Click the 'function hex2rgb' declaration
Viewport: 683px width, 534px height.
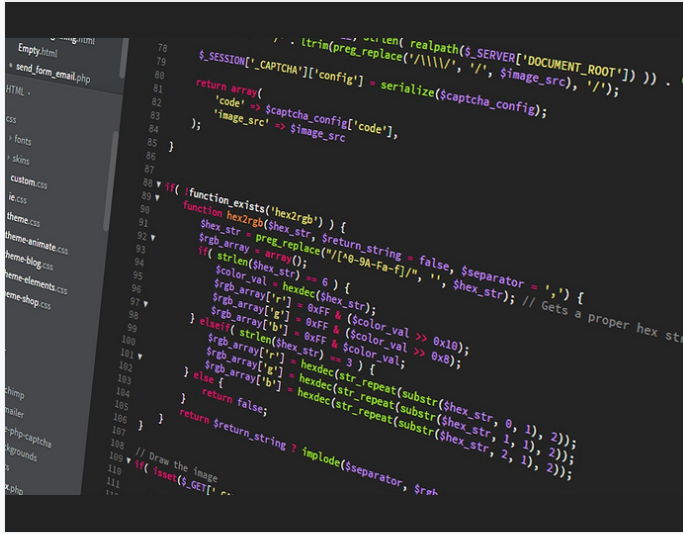(223, 214)
